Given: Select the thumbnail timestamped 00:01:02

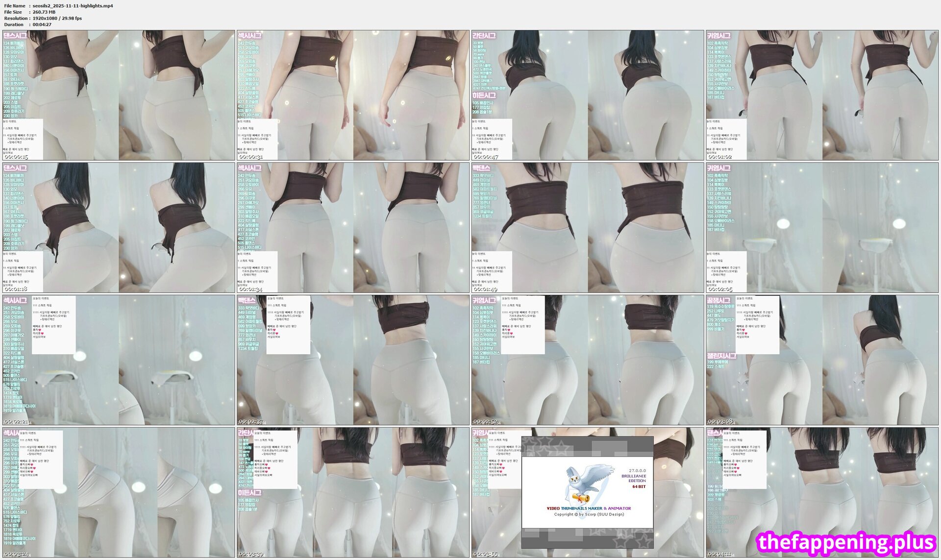Looking at the screenshot, I should (x=822, y=95).
